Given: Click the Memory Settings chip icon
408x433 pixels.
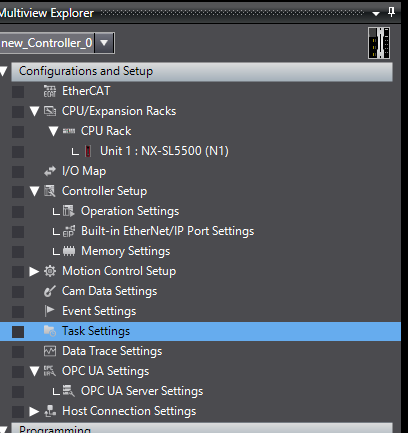Looking at the screenshot, I should [69, 251].
